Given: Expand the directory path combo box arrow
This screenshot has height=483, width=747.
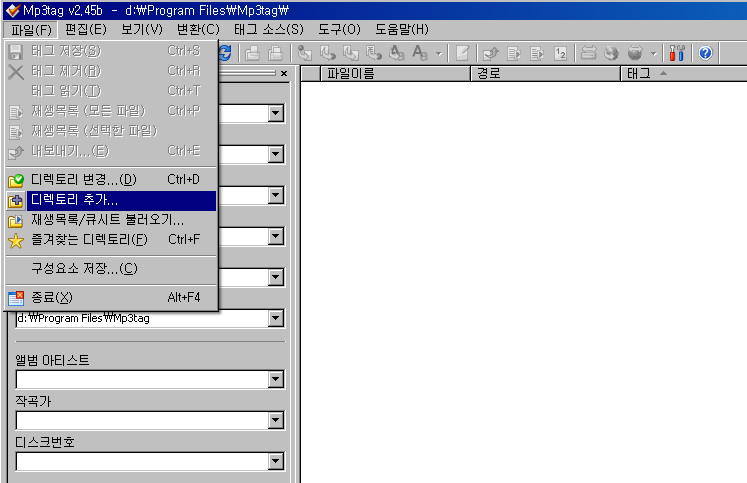Looking at the screenshot, I should coord(275,318).
